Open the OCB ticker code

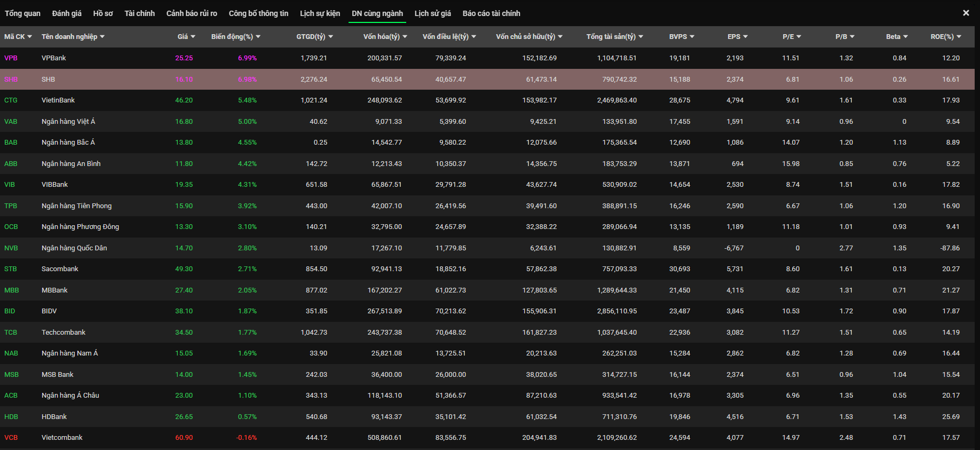click(x=11, y=227)
